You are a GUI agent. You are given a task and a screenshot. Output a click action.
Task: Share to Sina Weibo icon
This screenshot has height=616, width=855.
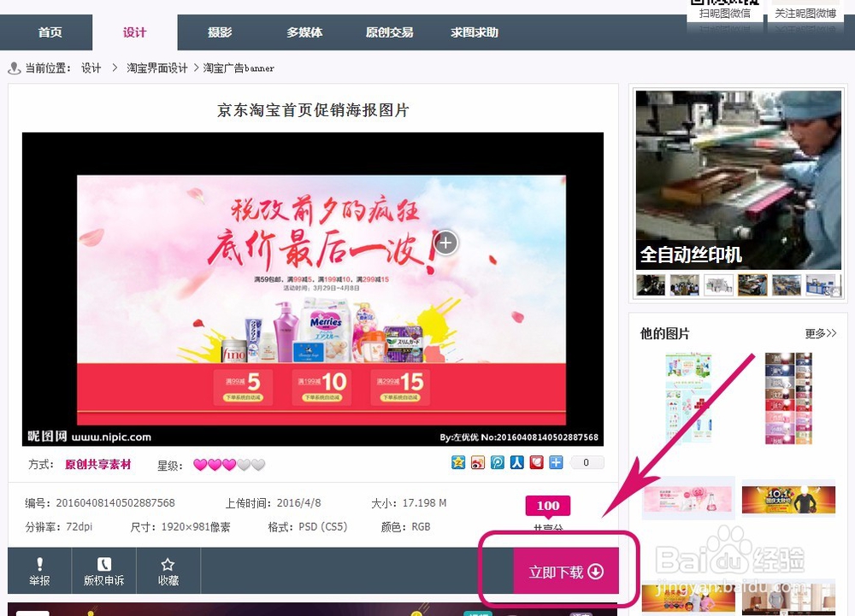tap(478, 462)
